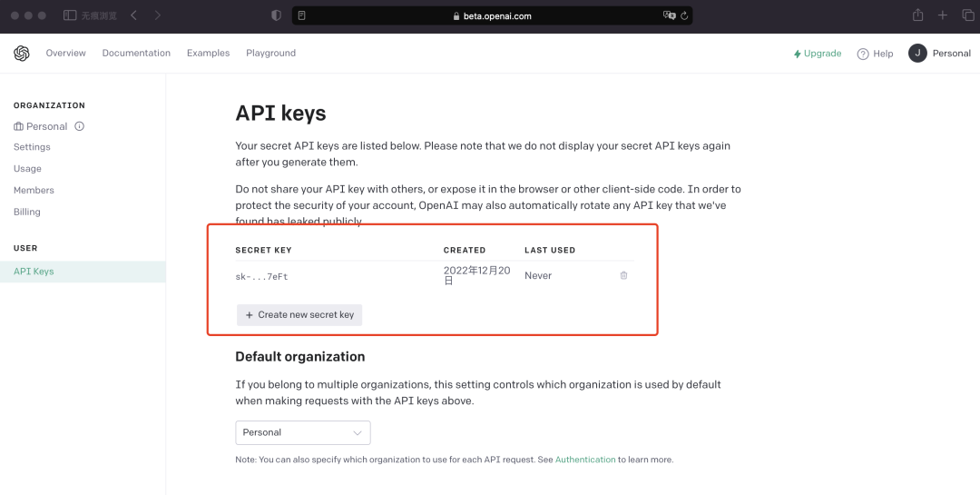Click the reader page icon in address bar
Viewport: 980px width, 495px height.
point(302,15)
